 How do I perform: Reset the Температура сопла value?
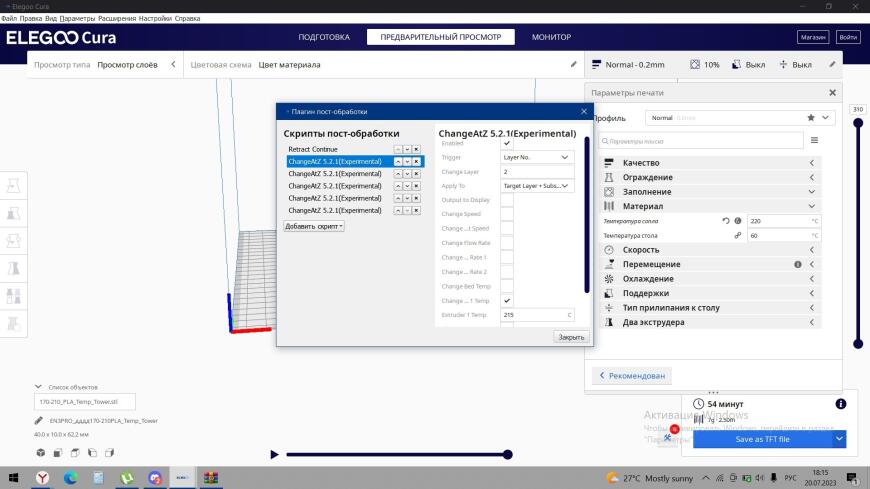pos(726,221)
